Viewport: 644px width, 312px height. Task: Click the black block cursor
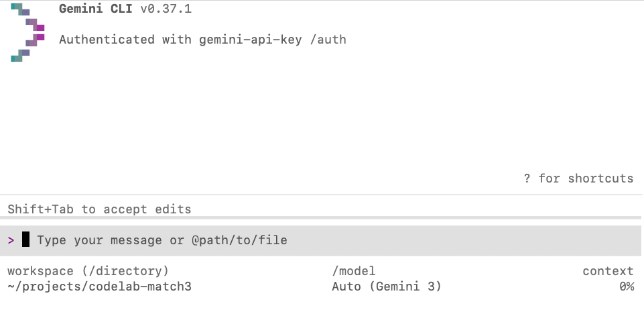tap(26, 240)
